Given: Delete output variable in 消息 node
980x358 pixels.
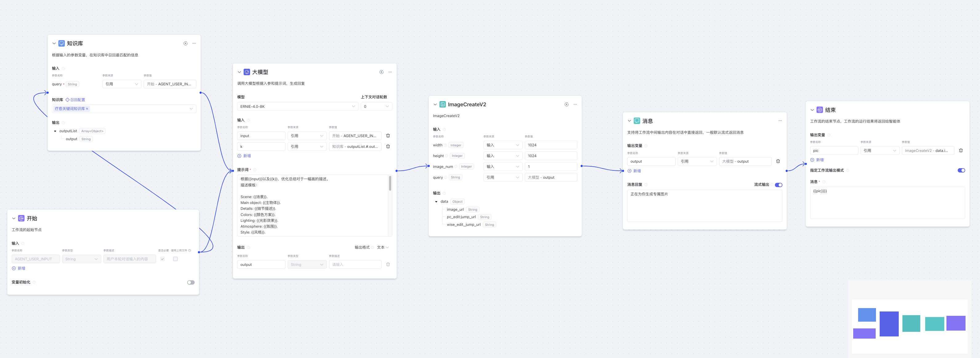Looking at the screenshot, I should pos(777,161).
